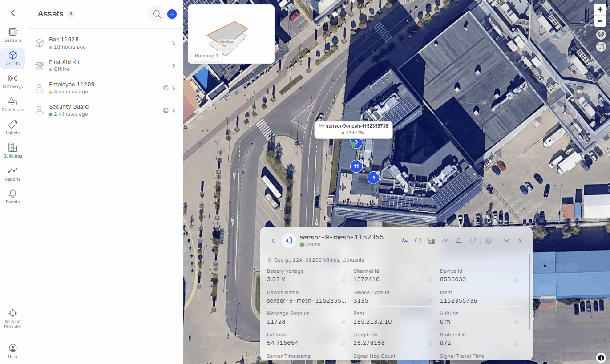Open the map layers icon
This screenshot has height=364, width=610.
point(601,34)
